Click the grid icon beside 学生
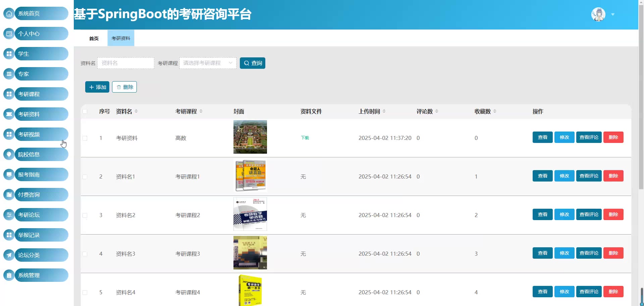This screenshot has height=306, width=644. [x=9, y=54]
